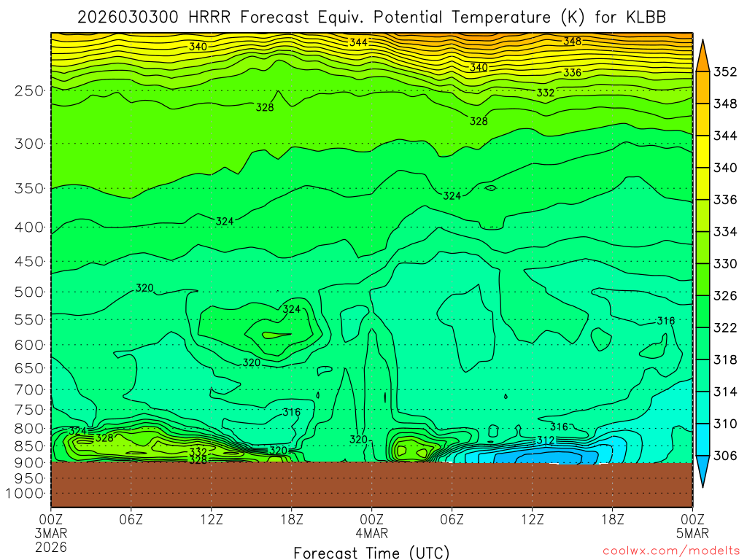747x560 pixels.
Task: Click the 312 contour label near 850 hPa
Action: (546, 440)
